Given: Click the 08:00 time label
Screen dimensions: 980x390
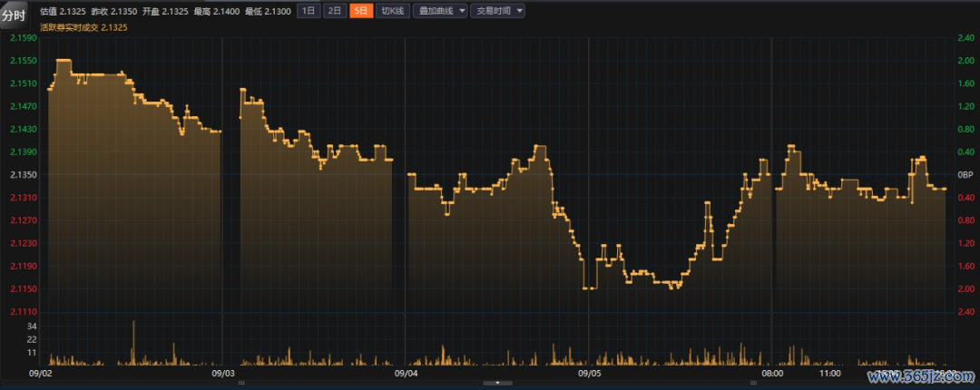Looking at the screenshot, I should [x=772, y=373].
